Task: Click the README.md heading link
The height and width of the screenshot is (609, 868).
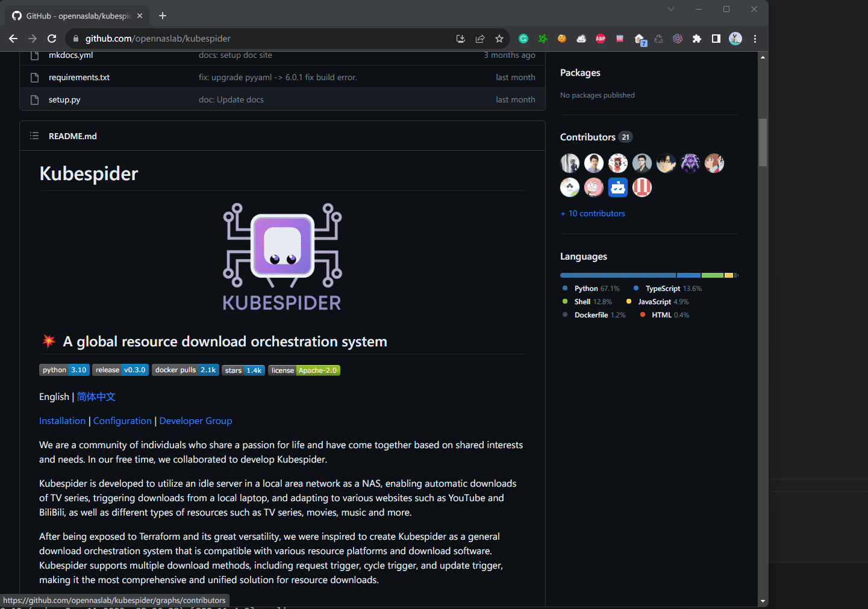Action: pos(73,136)
